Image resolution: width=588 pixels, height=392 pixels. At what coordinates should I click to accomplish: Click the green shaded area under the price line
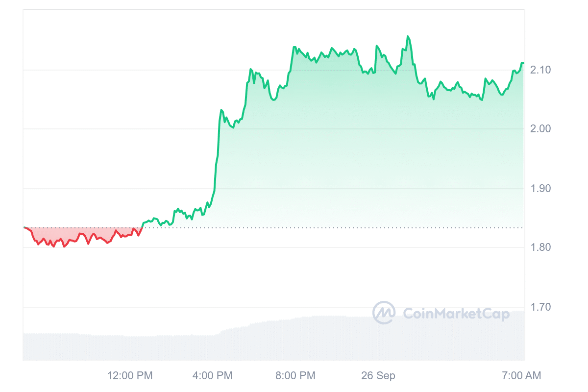coord(343,147)
